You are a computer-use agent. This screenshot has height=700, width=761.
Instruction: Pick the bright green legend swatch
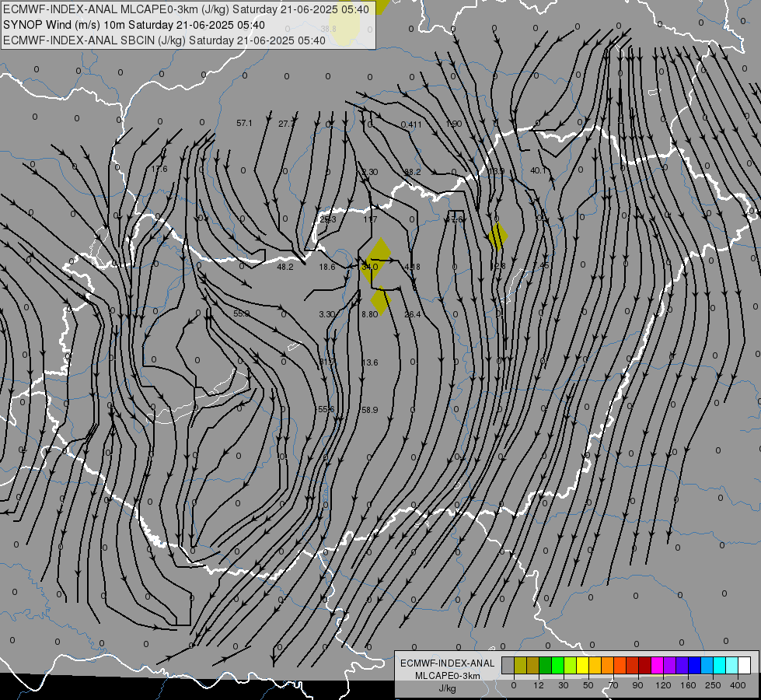point(557,665)
